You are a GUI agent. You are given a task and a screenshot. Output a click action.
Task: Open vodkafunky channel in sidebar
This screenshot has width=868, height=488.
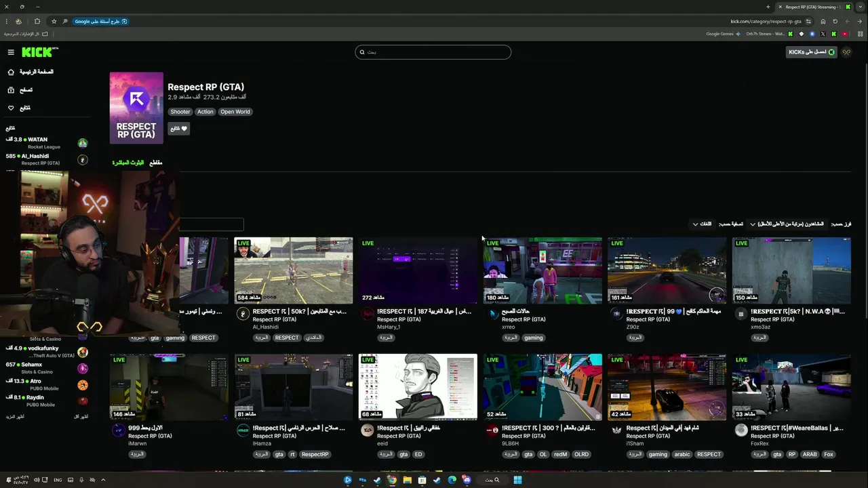(46, 352)
